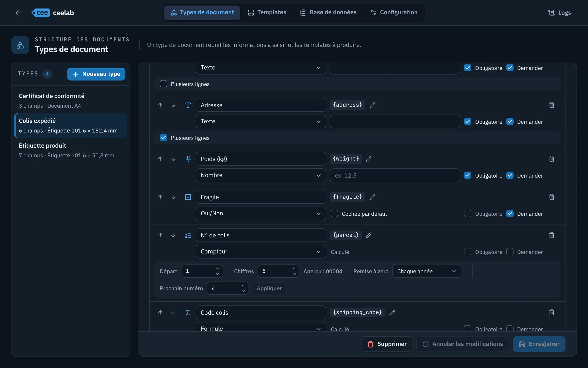588x368 pixels.
Task: Toggle Demander for Poids (kg)
Action: pos(510,175)
